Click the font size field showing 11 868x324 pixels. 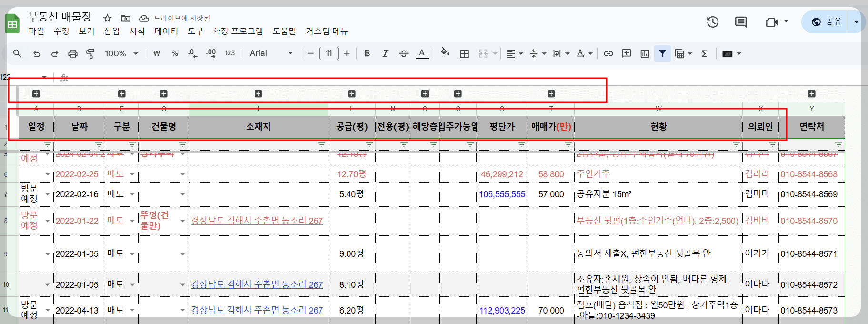329,53
